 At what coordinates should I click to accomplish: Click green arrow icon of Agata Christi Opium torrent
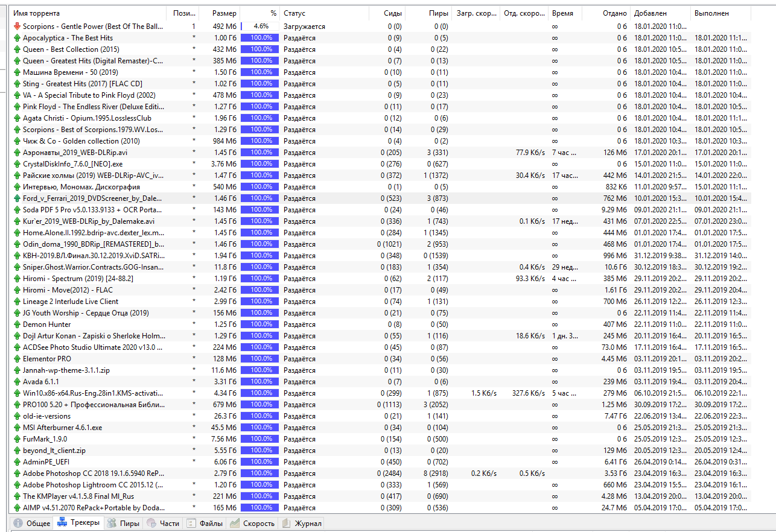(x=17, y=118)
